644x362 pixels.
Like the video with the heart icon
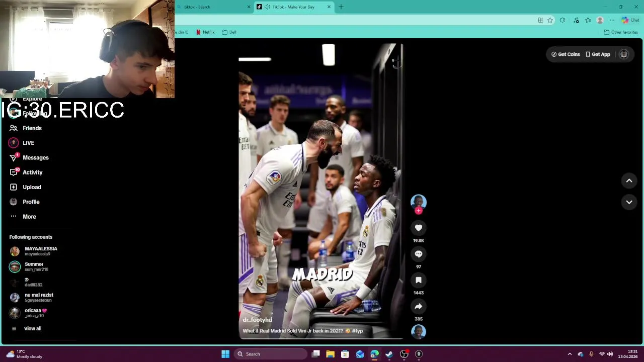pos(418,228)
